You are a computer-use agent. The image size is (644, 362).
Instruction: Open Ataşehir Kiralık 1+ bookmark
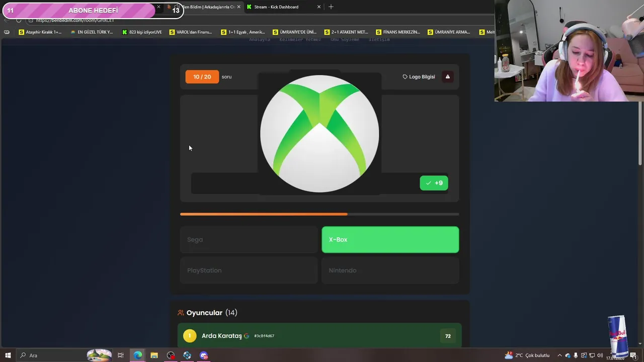[40, 32]
